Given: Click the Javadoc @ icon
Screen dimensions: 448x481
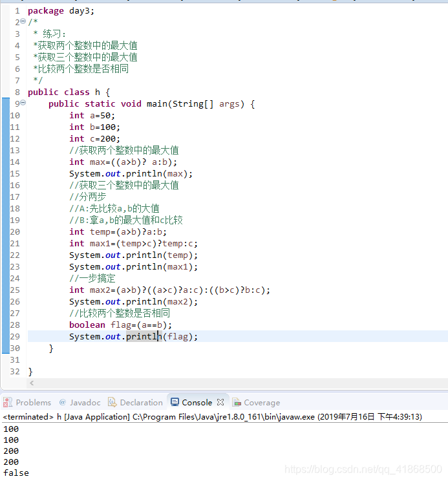Looking at the screenshot, I should 63,402.
